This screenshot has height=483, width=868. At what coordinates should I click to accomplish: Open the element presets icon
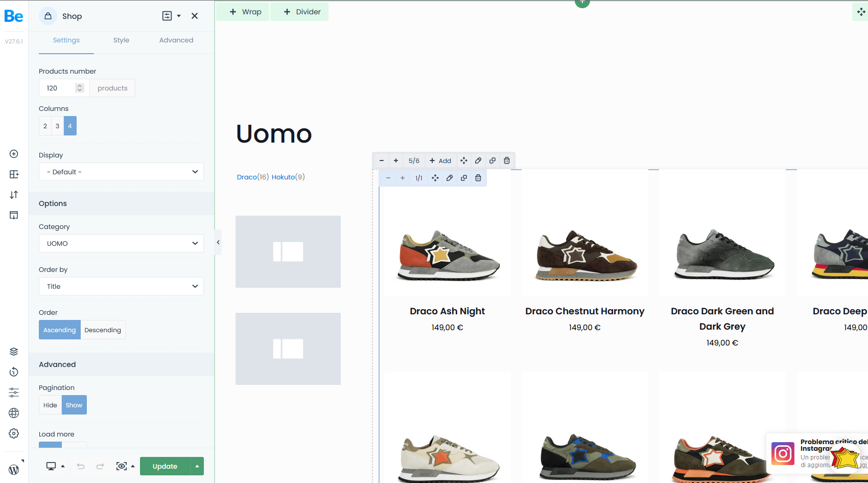pos(167,16)
